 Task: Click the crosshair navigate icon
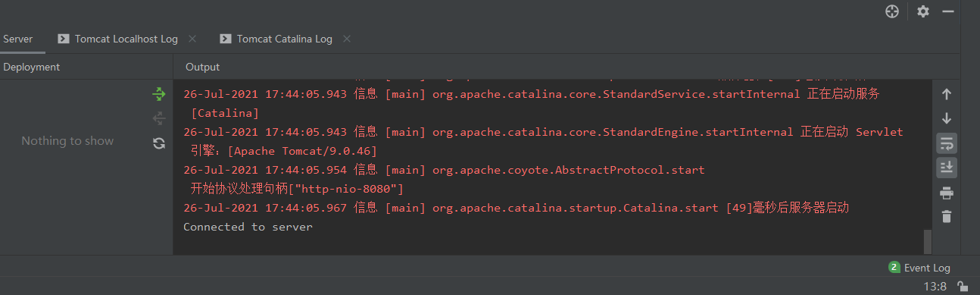[x=892, y=11]
